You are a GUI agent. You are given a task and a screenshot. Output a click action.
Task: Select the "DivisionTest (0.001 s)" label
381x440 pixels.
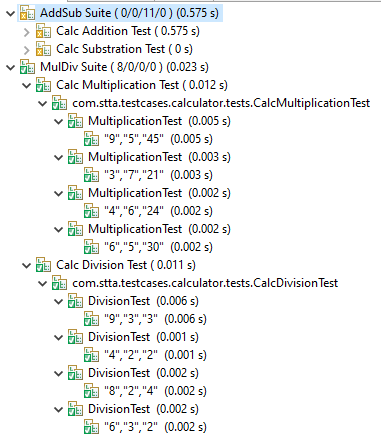(x=143, y=337)
